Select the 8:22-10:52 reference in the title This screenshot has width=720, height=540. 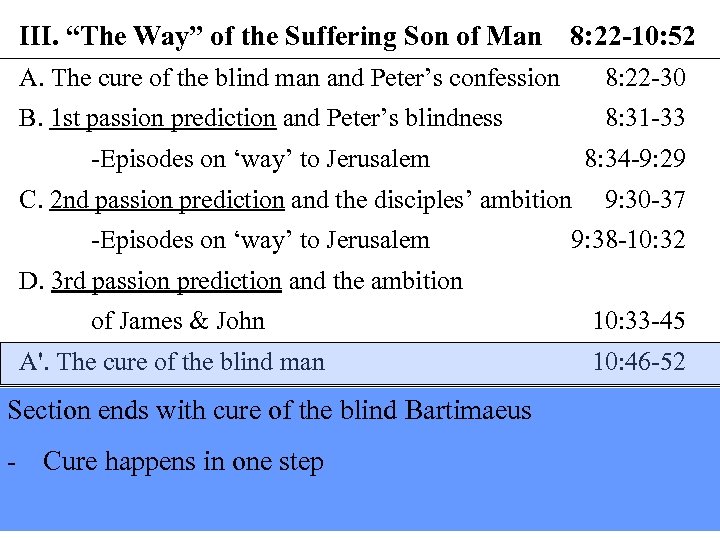tap(632, 38)
